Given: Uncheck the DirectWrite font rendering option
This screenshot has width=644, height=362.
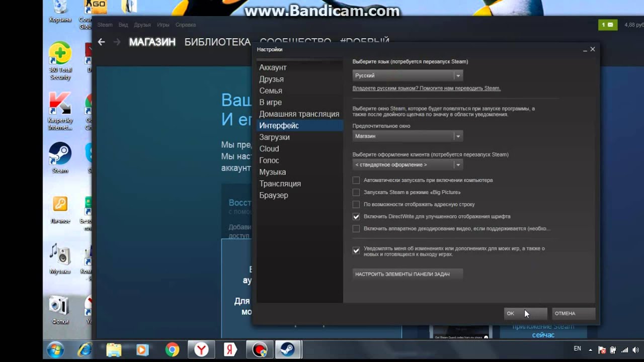Looking at the screenshot, I should pyautogui.click(x=356, y=217).
